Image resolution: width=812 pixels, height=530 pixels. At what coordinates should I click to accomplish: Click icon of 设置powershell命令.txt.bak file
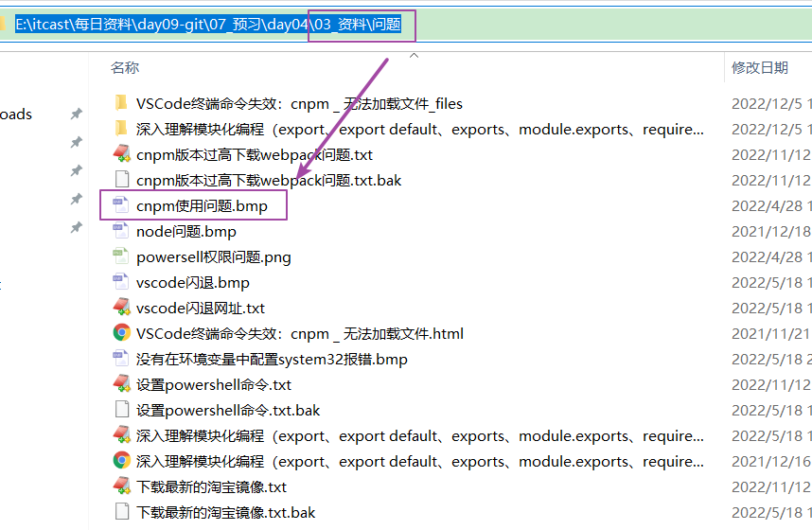[120, 410]
